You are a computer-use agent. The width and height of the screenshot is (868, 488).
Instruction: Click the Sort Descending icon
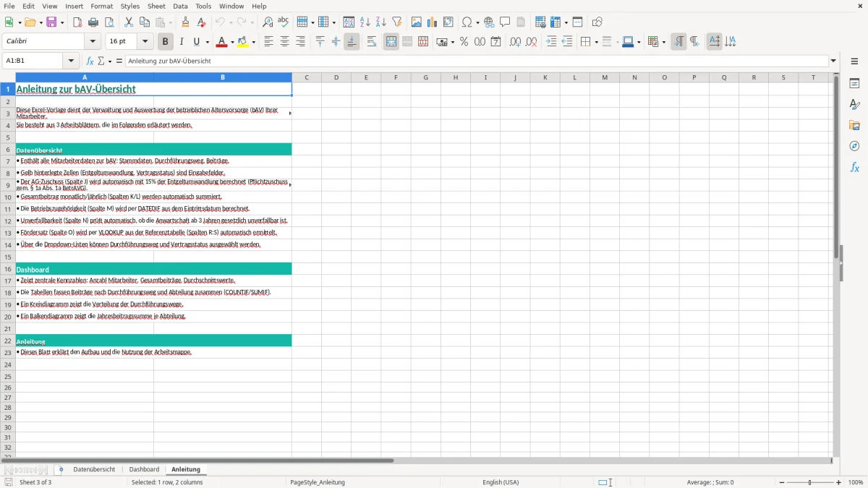click(x=381, y=22)
